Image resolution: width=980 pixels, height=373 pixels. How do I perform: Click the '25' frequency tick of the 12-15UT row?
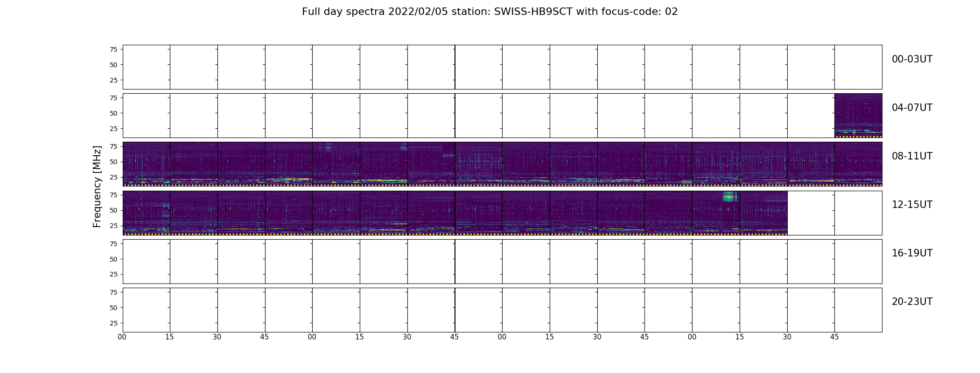coord(113,226)
